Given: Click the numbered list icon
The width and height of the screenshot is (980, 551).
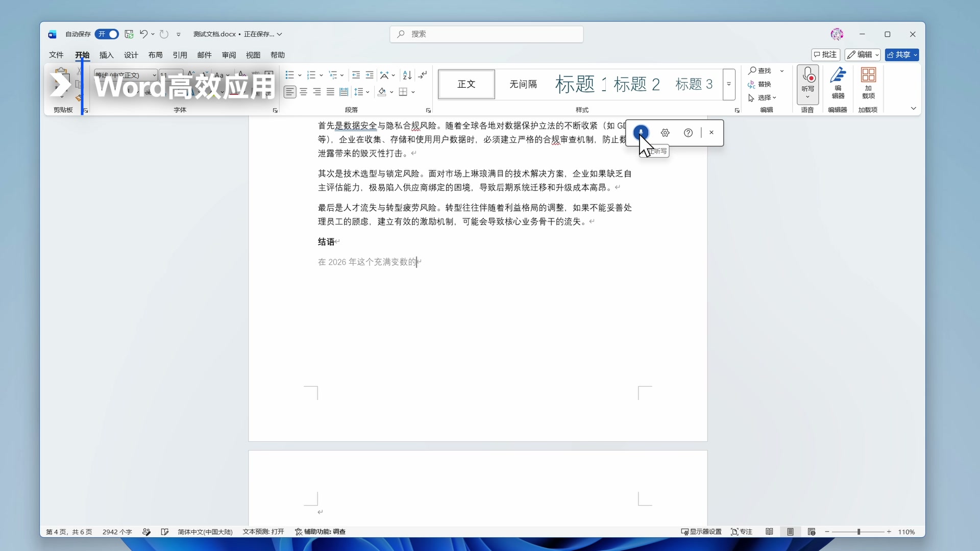Looking at the screenshot, I should (311, 76).
